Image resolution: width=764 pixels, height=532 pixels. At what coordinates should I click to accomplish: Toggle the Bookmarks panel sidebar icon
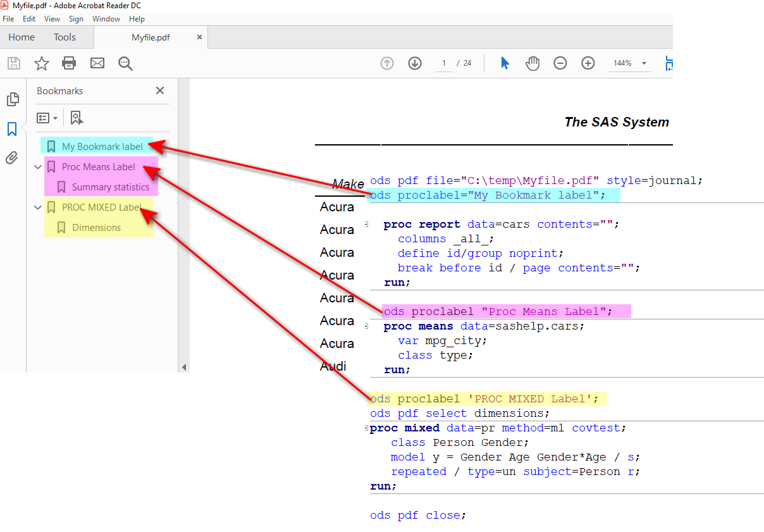[12, 129]
